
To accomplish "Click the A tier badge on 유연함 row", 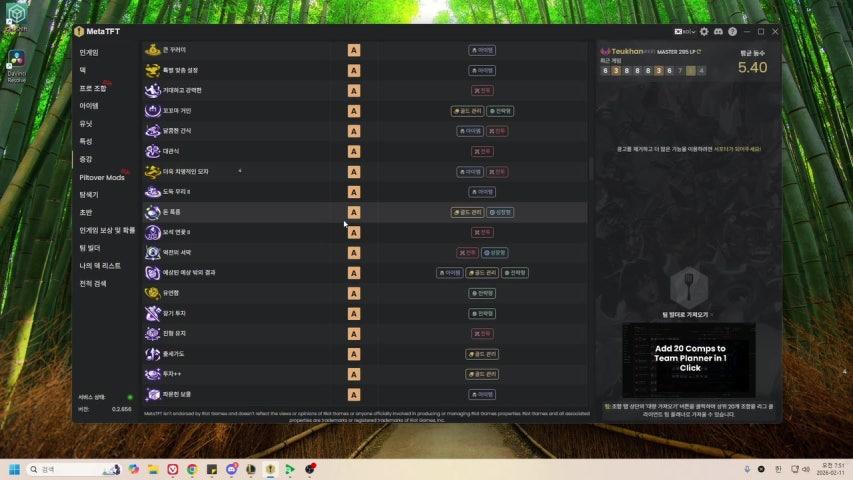I will click(x=354, y=293).
